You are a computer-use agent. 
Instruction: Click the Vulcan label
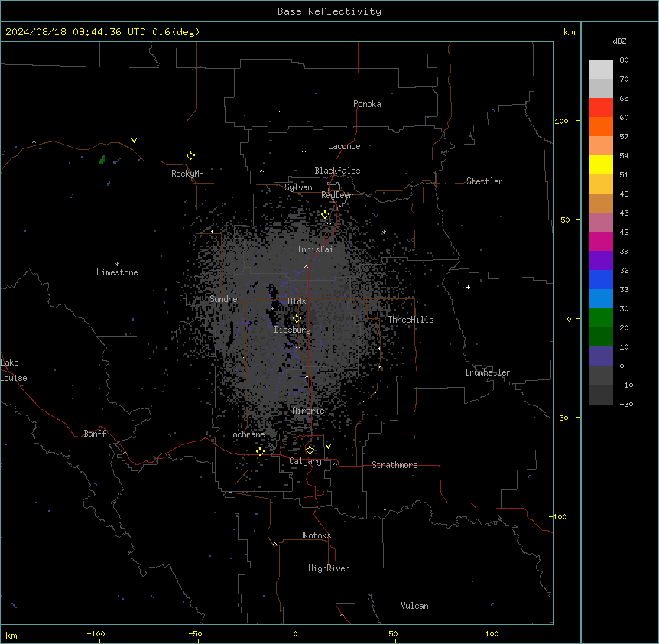pos(414,606)
